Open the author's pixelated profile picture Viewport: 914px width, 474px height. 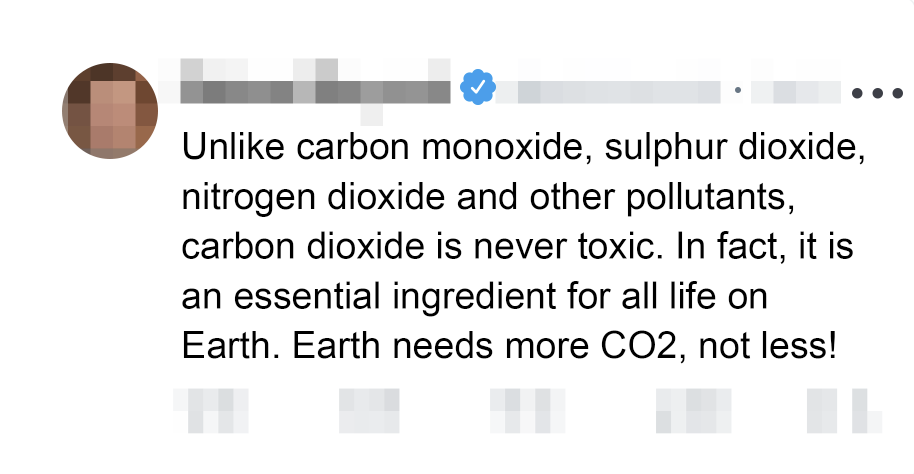(110, 110)
